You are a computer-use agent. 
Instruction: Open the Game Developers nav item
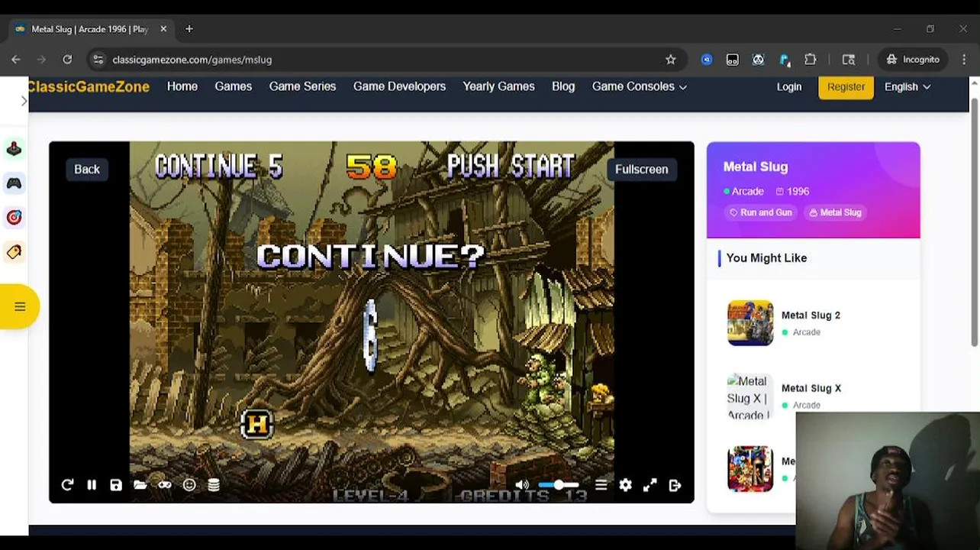(x=399, y=86)
